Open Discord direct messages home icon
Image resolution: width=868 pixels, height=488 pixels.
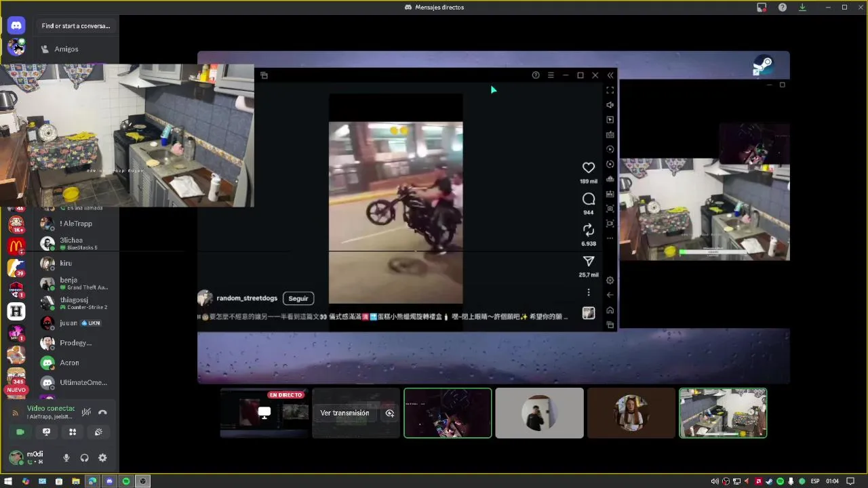pyautogui.click(x=16, y=26)
